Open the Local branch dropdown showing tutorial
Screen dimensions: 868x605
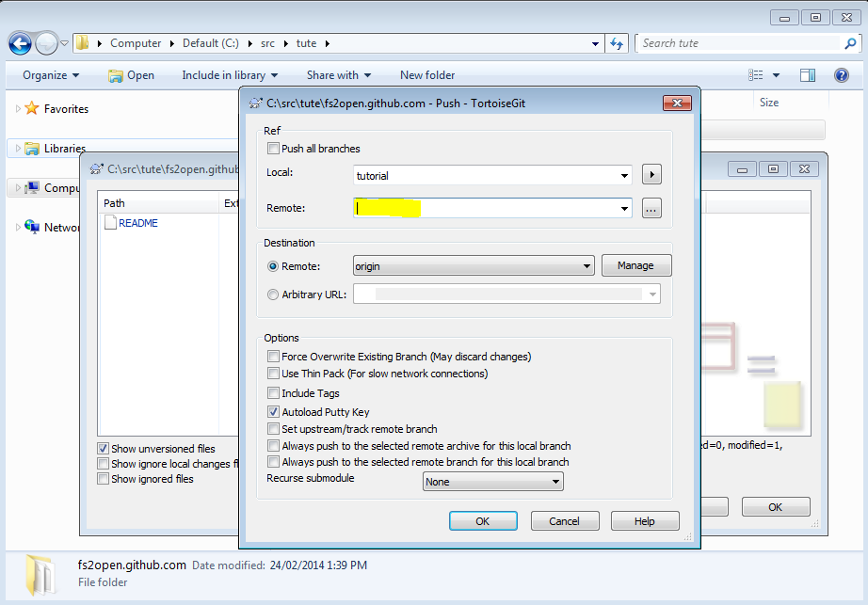pos(491,175)
